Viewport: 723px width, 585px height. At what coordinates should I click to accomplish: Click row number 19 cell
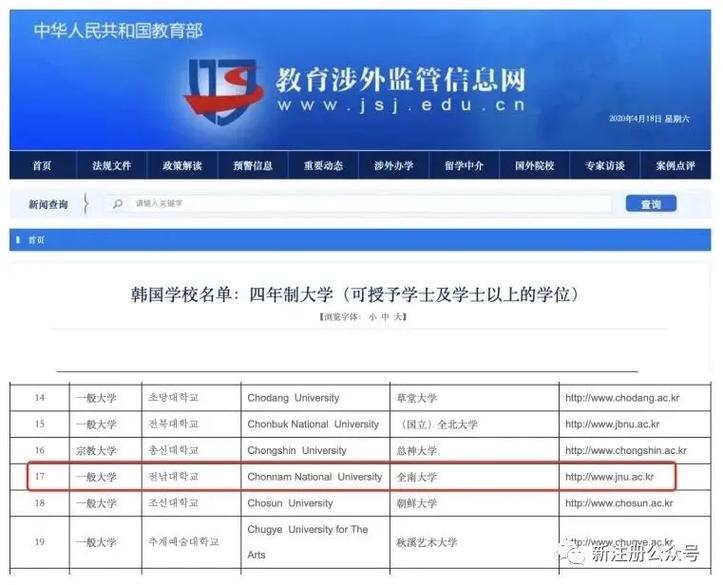[x=40, y=542]
